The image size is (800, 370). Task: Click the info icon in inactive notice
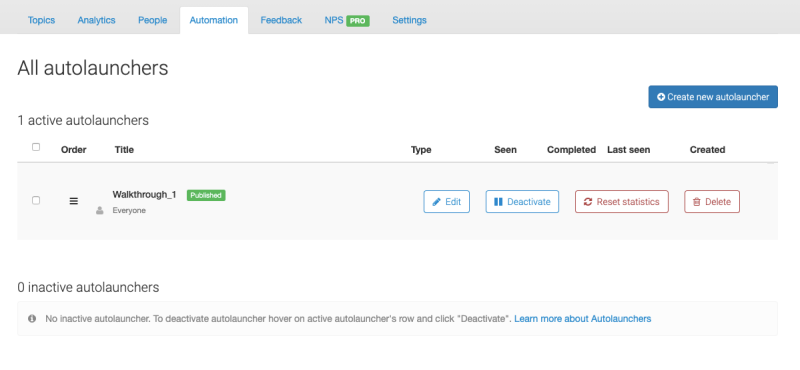tap(32, 318)
